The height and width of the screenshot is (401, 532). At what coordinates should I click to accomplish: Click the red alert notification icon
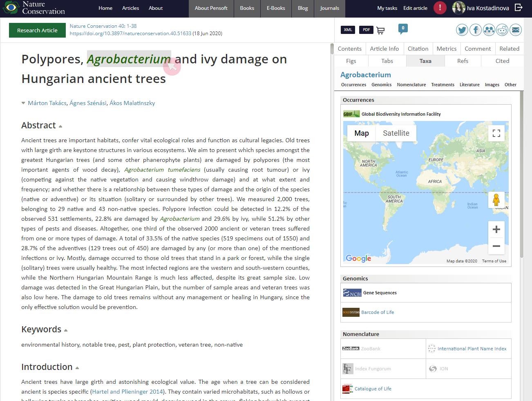440,8
